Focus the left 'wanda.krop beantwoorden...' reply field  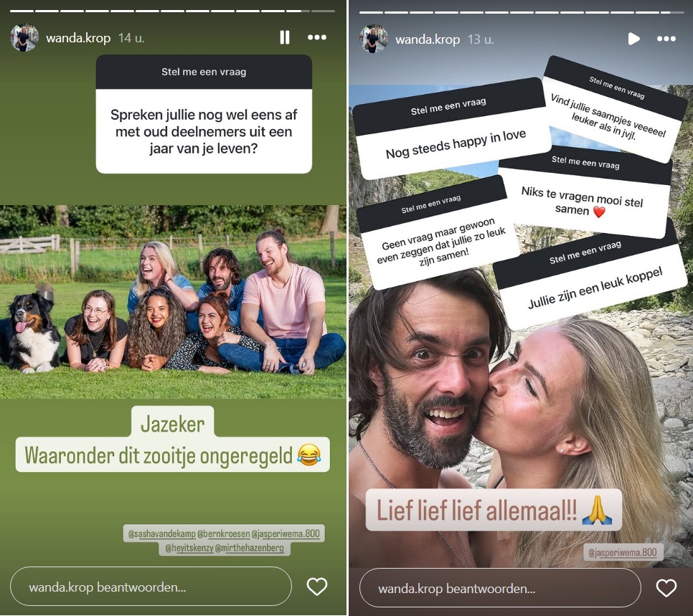click(x=151, y=587)
